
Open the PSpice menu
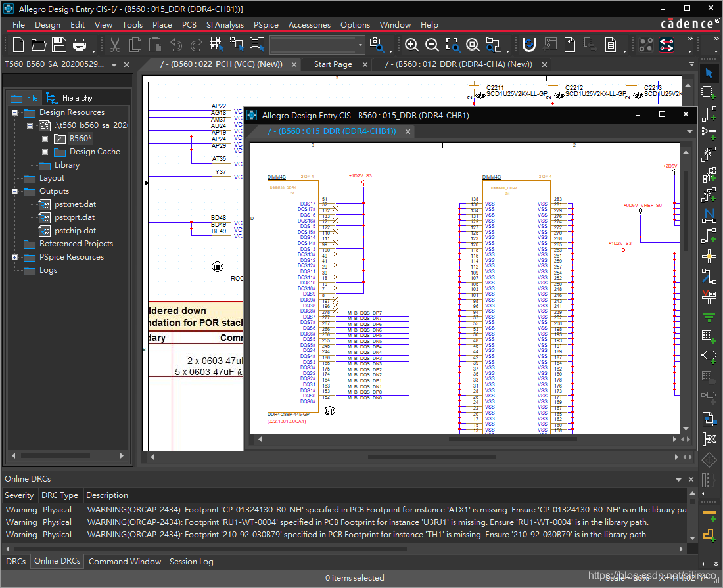[266, 25]
